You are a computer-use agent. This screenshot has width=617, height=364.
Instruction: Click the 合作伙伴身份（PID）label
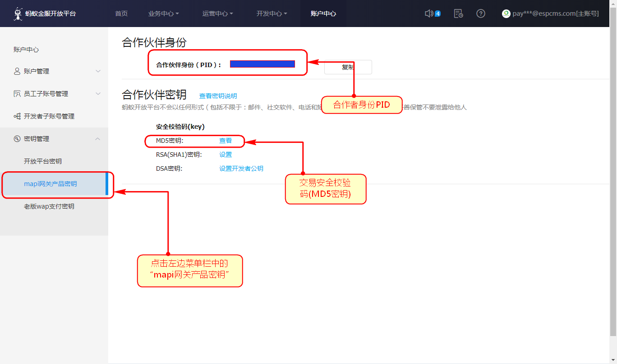click(189, 65)
